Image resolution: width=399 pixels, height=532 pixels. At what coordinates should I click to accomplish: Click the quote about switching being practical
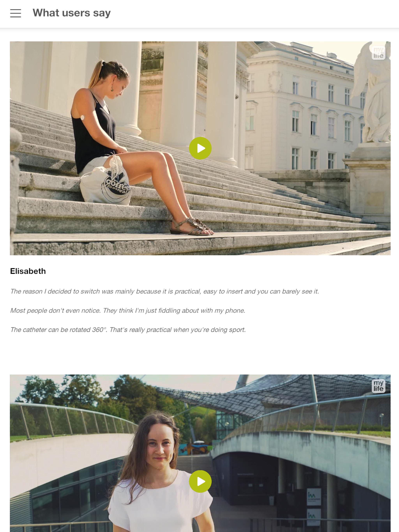(164, 291)
